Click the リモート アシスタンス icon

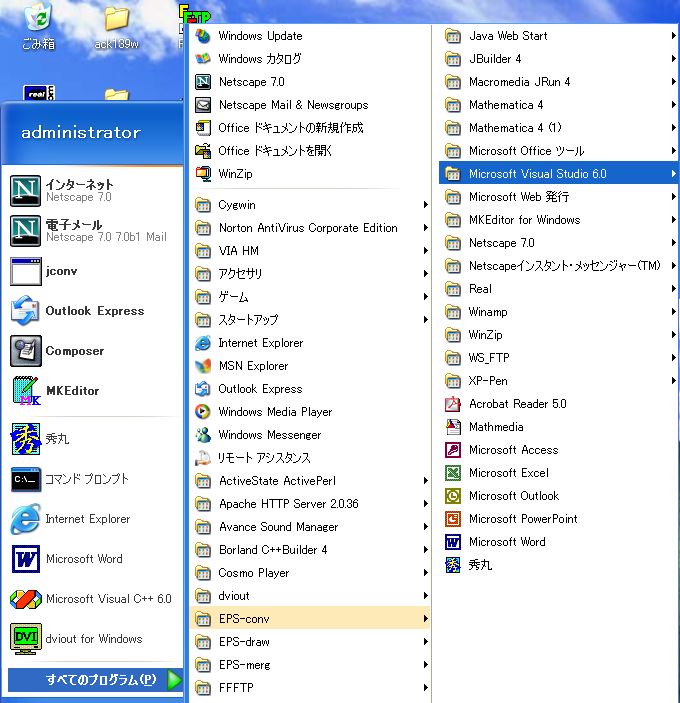(x=203, y=458)
